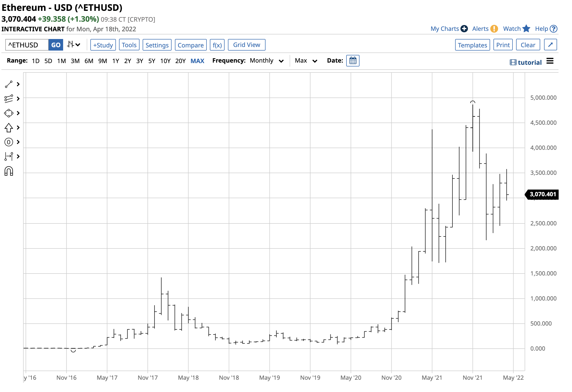
Task: Click the 3,070.401 current price label
Action: (542, 194)
